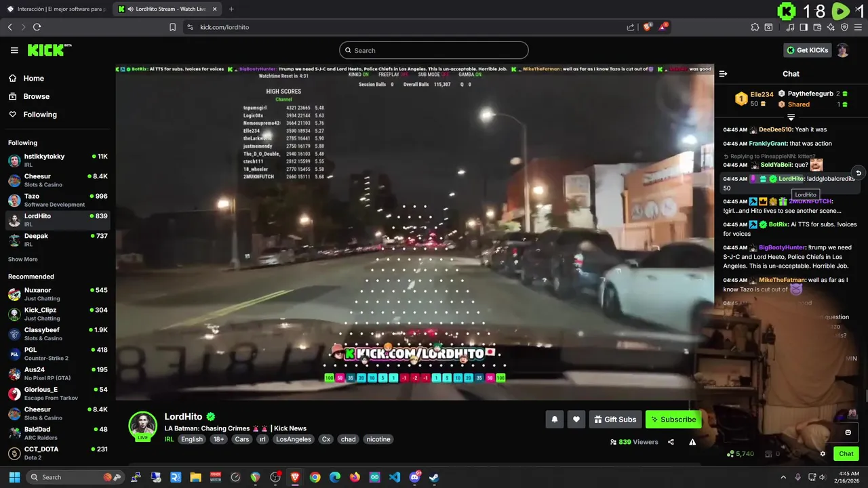Click DeeDee510 username in chat
The width and height of the screenshot is (868, 488).
(x=776, y=129)
